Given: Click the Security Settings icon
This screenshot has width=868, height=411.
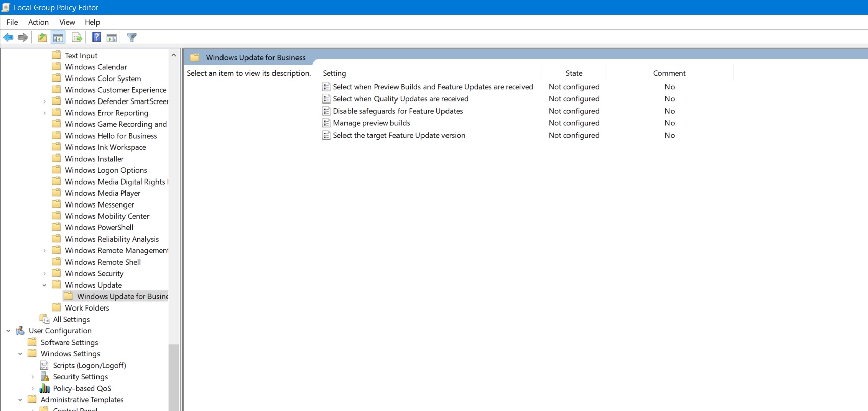Looking at the screenshot, I should (44, 377).
